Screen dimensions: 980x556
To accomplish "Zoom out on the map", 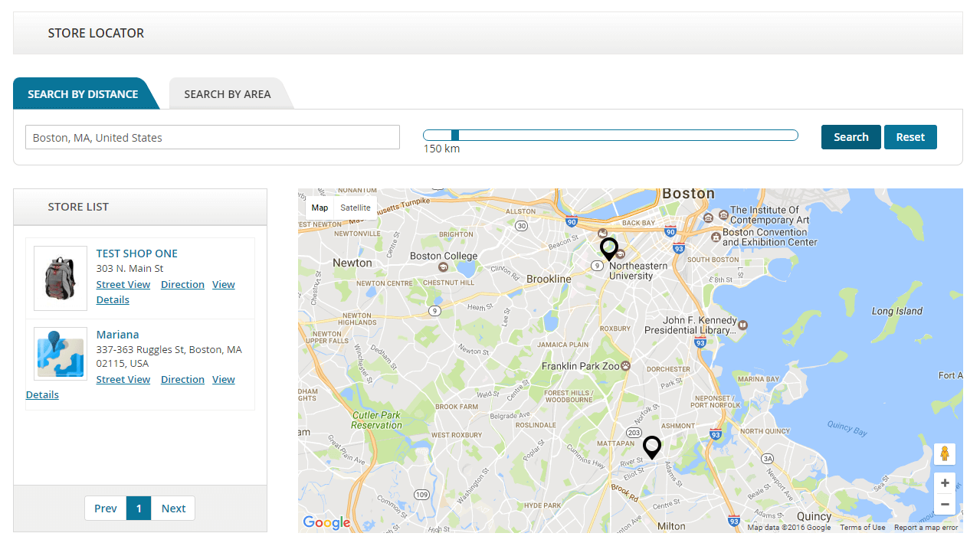I will point(945,504).
